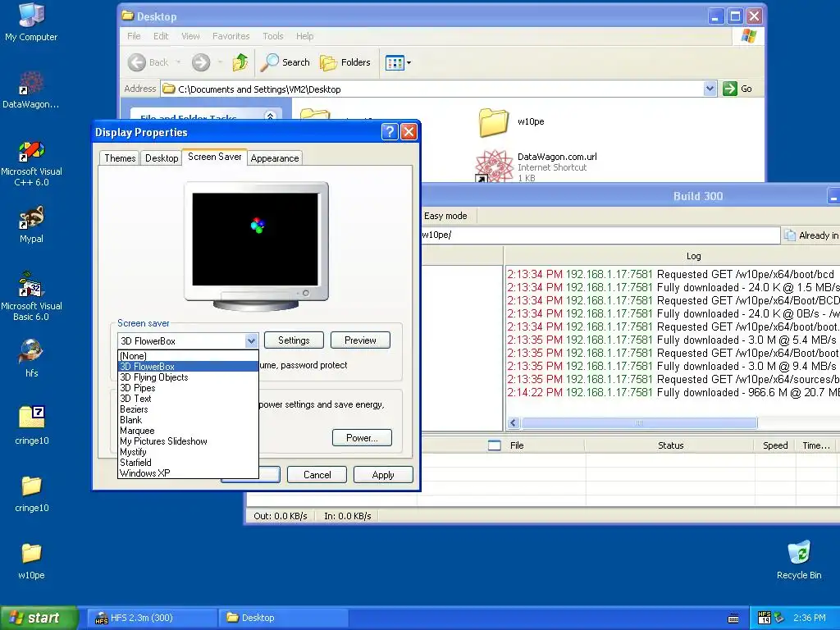The height and width of the screenshot is (630, 840).
Task: Open Edit menu in Desktop window
Action: click(x=161, y=36)
